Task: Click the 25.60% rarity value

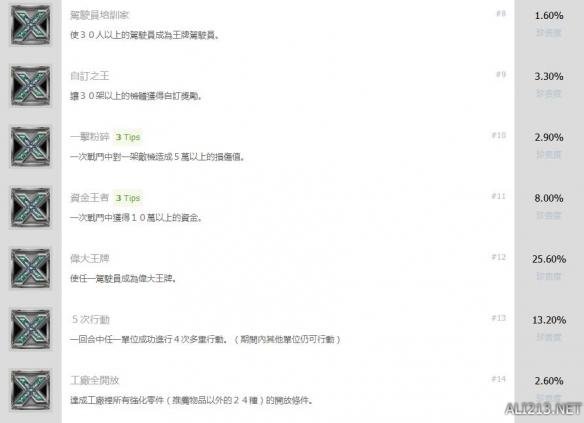Action: [549, 259]
